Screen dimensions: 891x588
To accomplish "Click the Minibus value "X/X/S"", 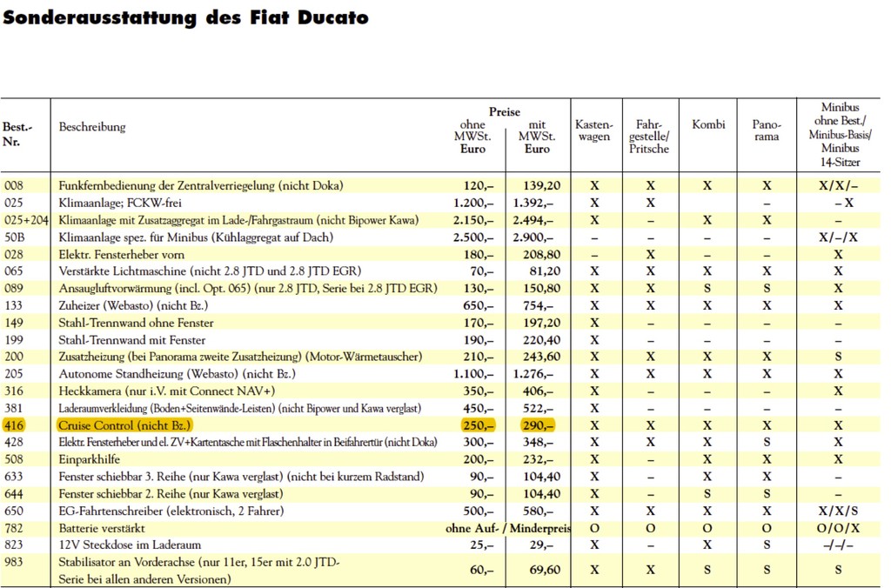I will 838,511.
